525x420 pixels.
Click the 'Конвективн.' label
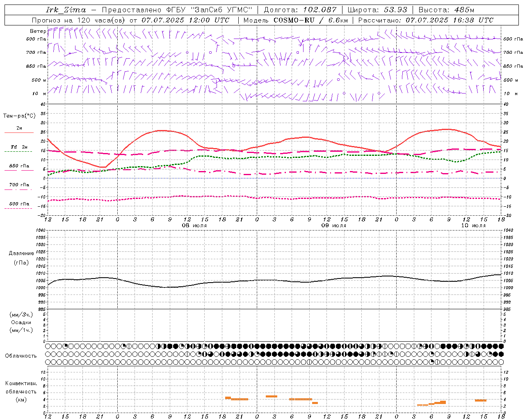[x=21, y=383]
